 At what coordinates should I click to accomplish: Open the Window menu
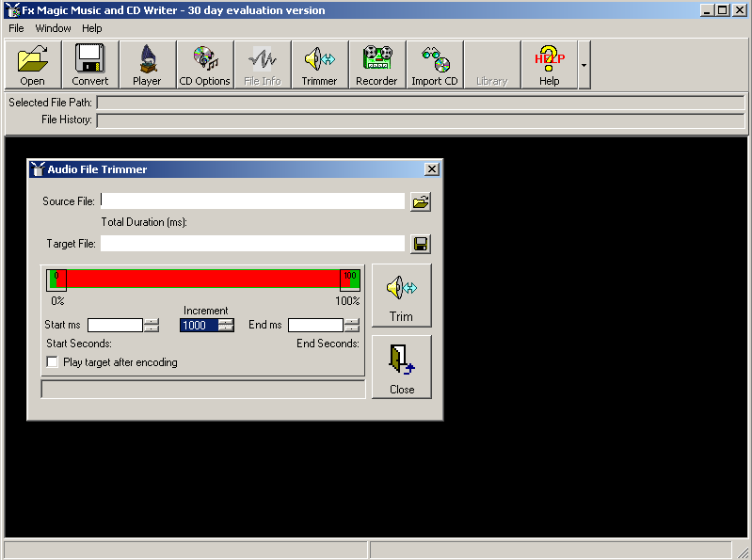(54, 28)
